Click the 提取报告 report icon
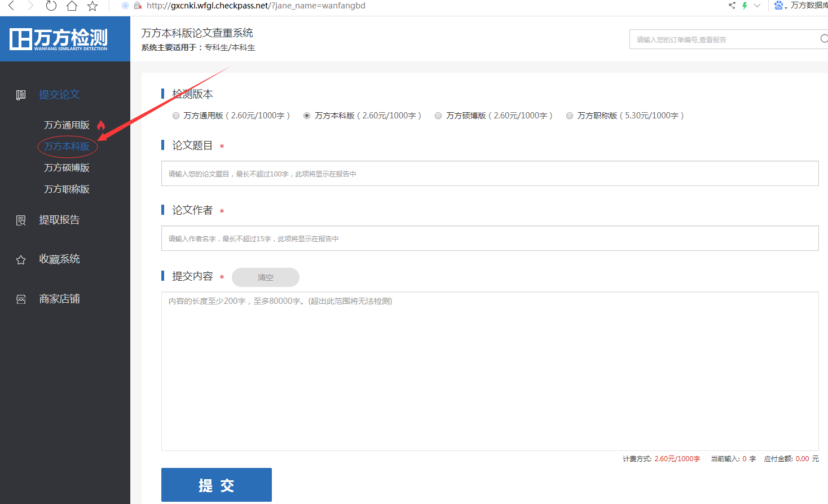Viewport: 828px width, 504px height. click(21, 220)
